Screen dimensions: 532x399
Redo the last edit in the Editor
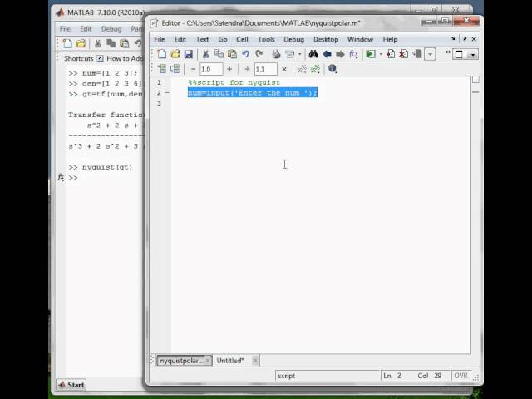pos(259,54)
